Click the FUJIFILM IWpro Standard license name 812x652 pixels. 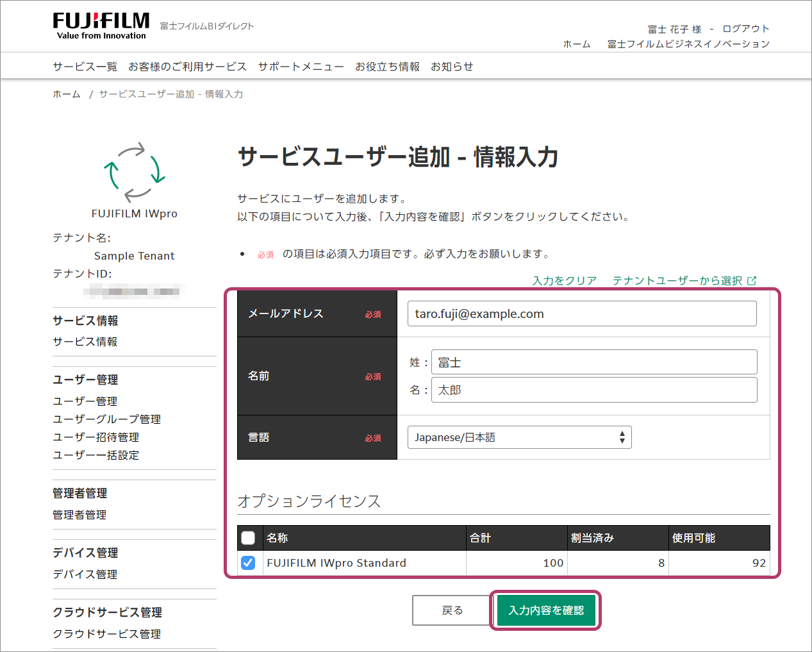[x=336, y=563]
